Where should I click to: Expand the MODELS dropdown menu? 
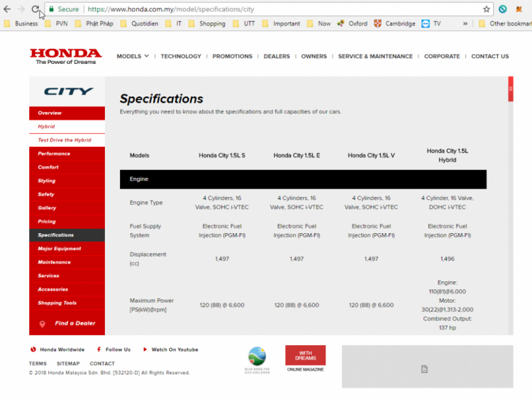[x=133, y=56]
